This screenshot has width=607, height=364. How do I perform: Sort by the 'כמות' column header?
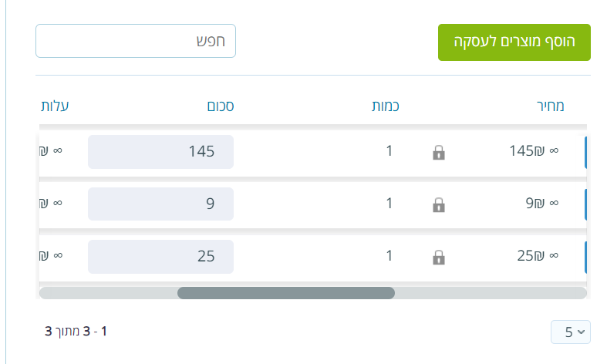384,106
